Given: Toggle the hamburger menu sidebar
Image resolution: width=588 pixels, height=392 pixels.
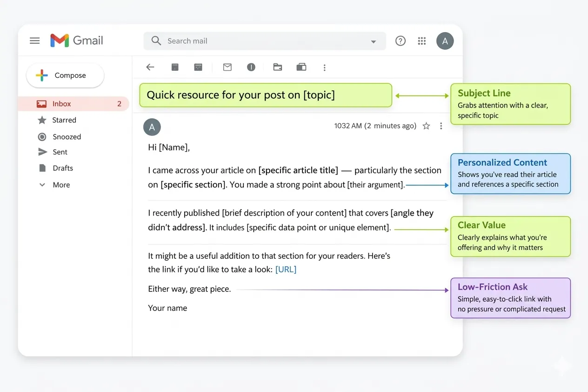Looking at the screenshot, I should tap(34, 41).
